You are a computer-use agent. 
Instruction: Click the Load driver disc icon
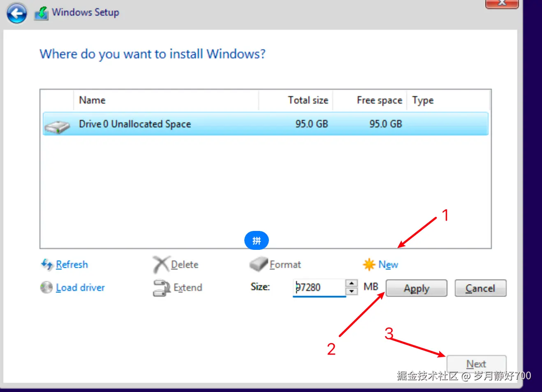click(46, 287)
